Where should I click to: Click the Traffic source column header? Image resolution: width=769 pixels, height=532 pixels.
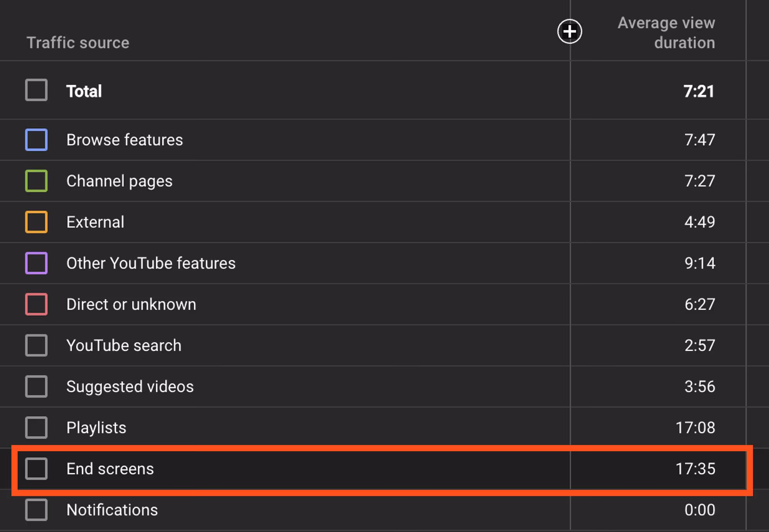click(x=78, y=43)
